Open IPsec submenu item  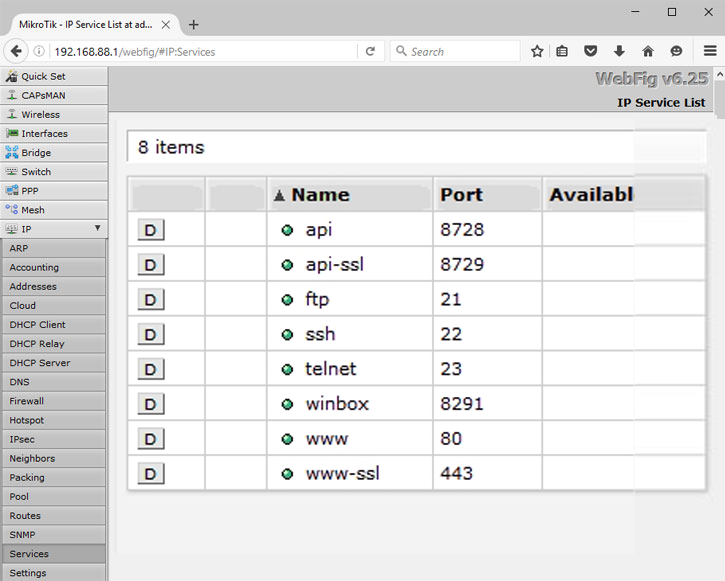click(54, 439)
